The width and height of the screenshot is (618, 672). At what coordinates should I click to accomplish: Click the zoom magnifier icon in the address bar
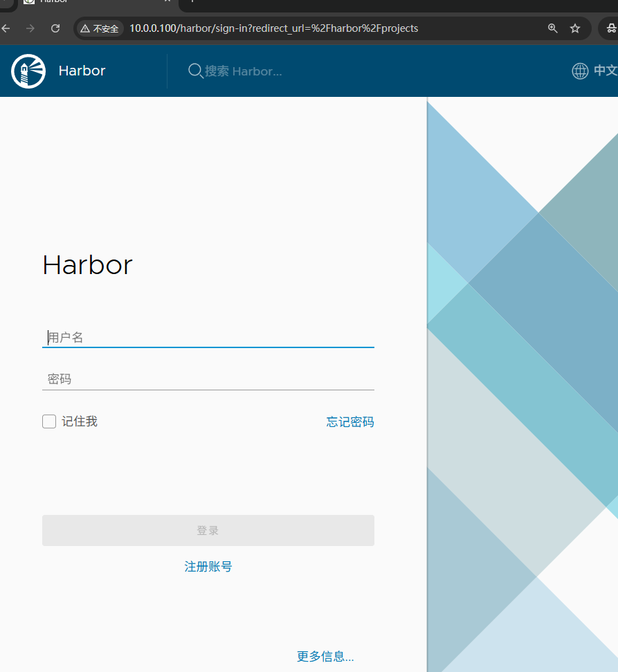click(x=553, y=28)
